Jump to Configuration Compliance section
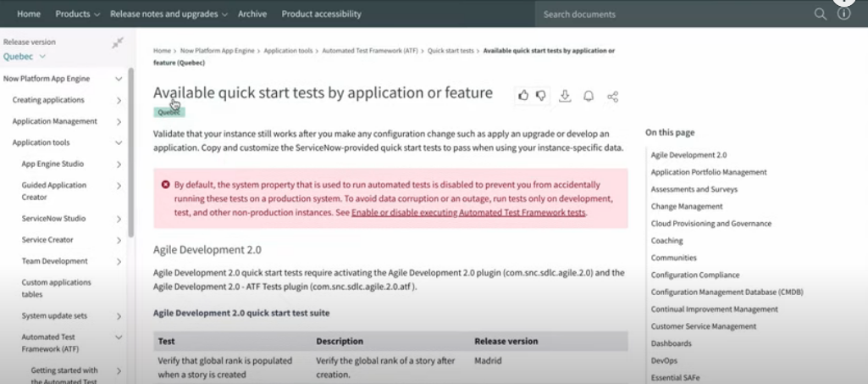The image size is (868, 384). [694, 275]
